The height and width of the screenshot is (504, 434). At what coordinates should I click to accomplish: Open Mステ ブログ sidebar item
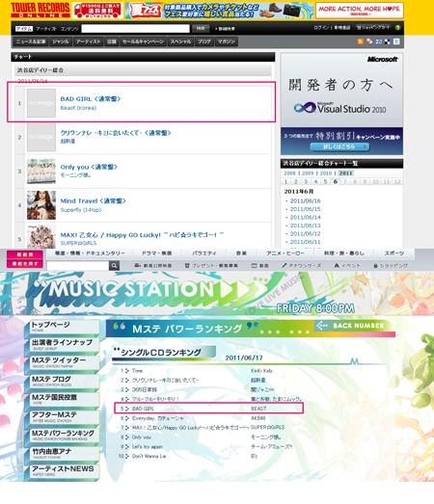point(61,381)
